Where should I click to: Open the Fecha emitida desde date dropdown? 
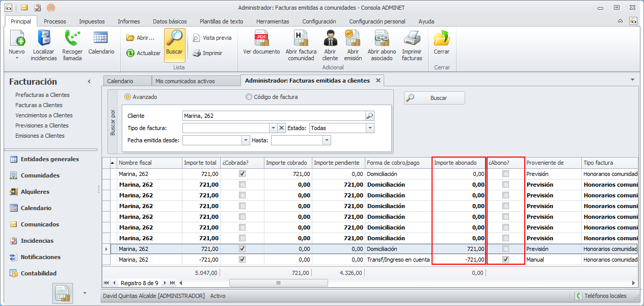coord(246,140)
